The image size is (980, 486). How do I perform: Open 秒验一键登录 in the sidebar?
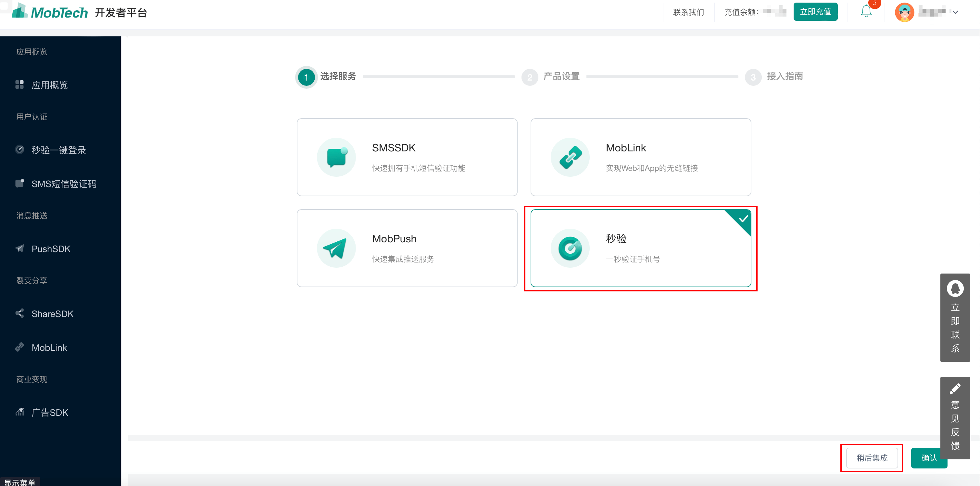pos(58,150)
